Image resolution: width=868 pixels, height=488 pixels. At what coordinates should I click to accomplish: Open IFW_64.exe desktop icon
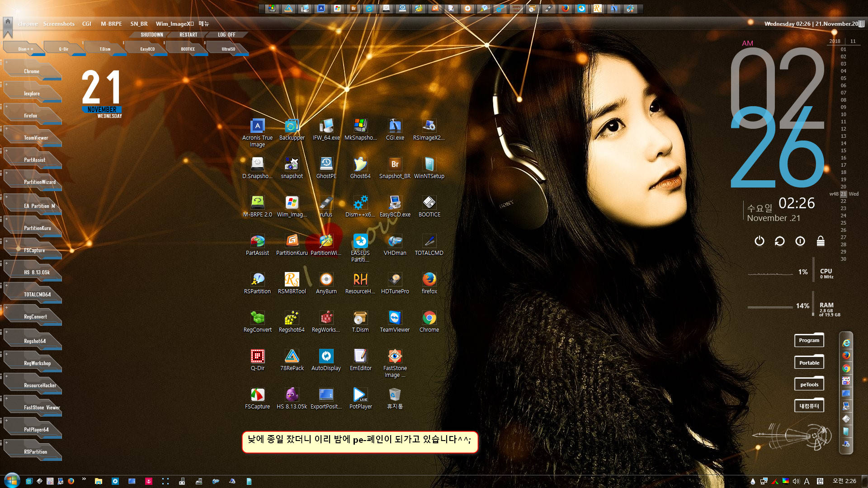click(x=326, y=130)
